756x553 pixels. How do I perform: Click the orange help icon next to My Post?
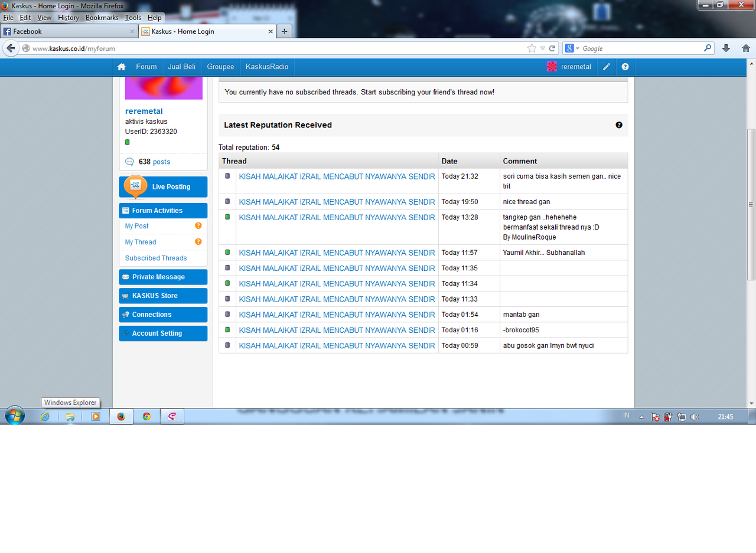click(x=198, y=225)
